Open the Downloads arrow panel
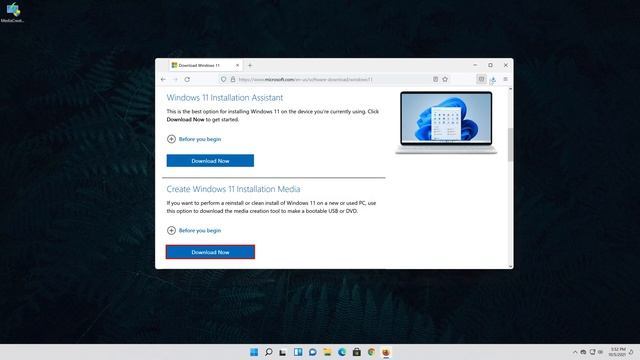 click(x=493, y=80)
